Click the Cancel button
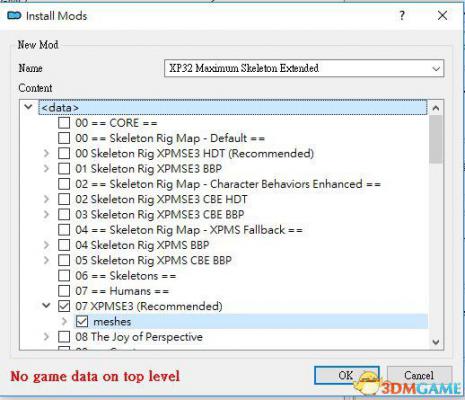 [419, 375]
